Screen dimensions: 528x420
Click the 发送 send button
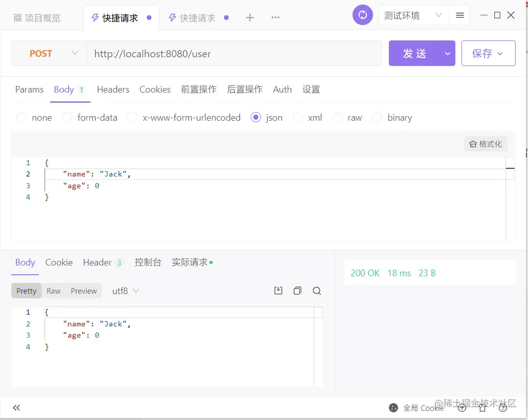tap(414, 53)
